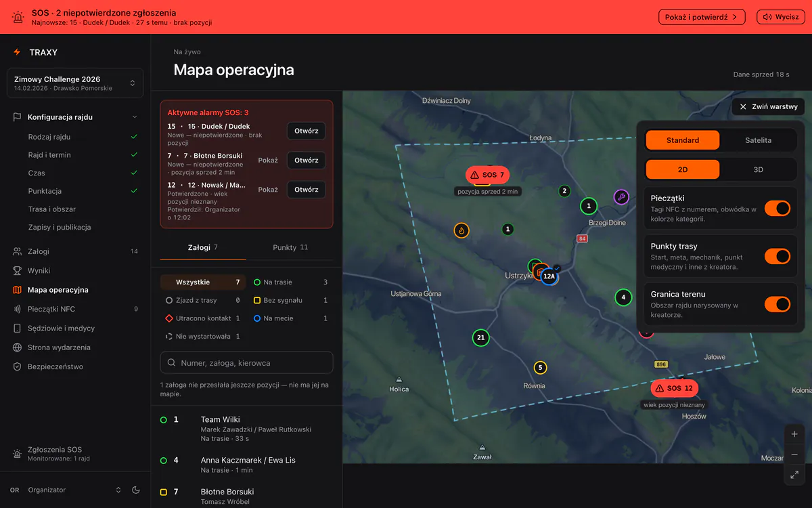Switch the map to 3D view
Image resolution: width=812 pixels, height=508 pixels.
pos(758,169)
